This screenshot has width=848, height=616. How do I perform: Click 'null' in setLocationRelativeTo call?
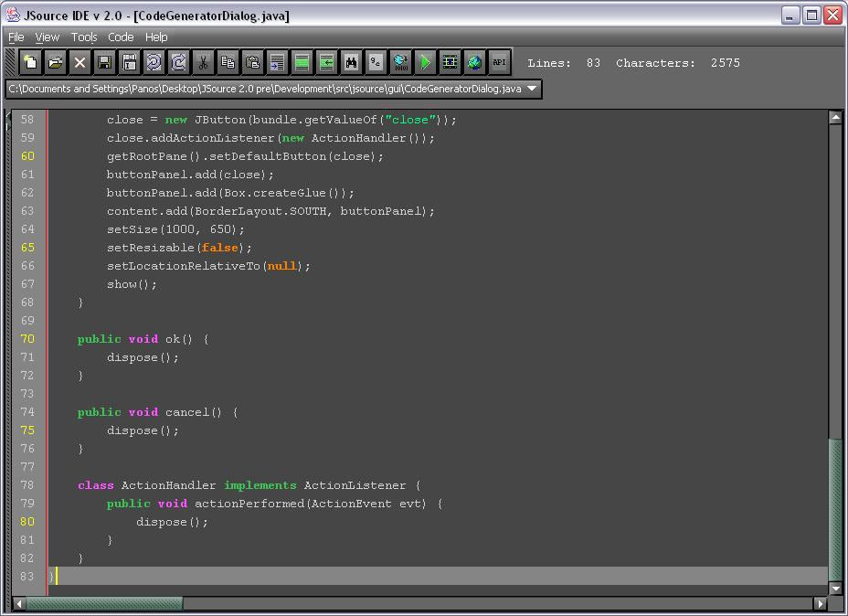[x=282, y=266]
